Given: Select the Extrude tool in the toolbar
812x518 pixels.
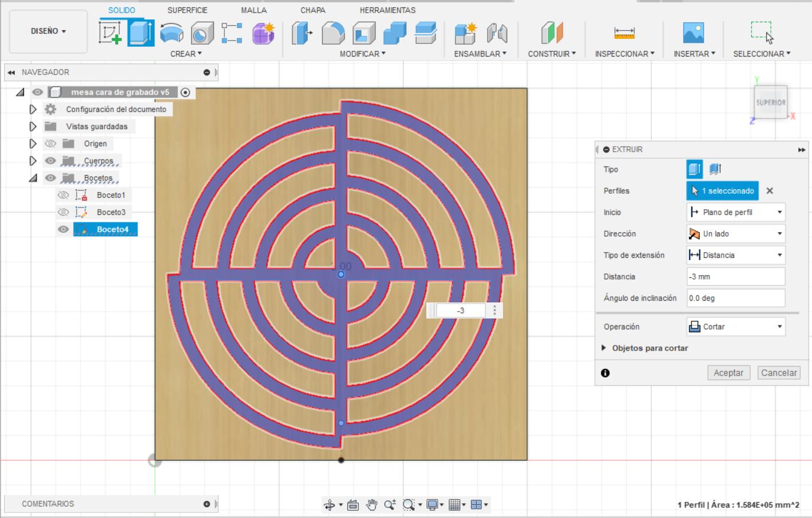Looking at the screenshot, I should [141, 33].
